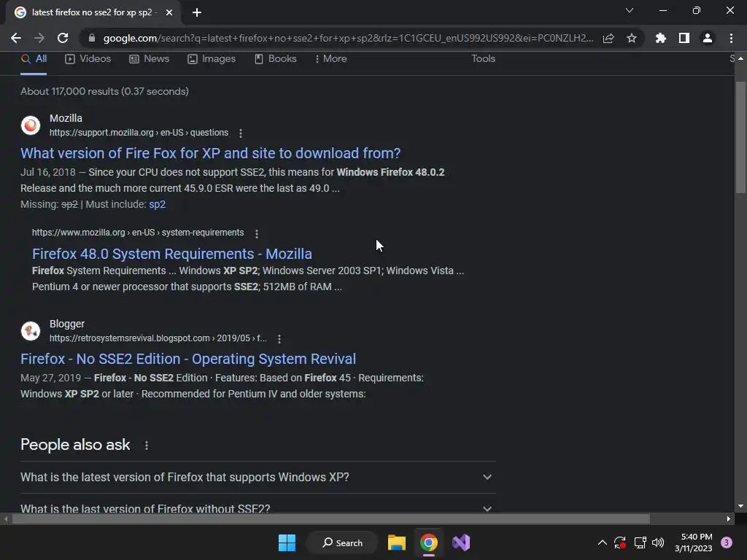Open the site info lock icon
The image size is (747, 560).
92,38
